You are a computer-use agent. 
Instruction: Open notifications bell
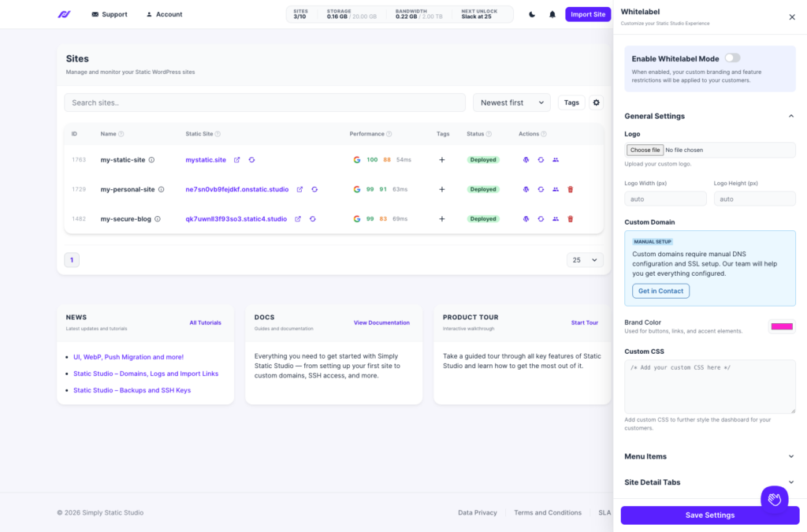pos(552,14)
